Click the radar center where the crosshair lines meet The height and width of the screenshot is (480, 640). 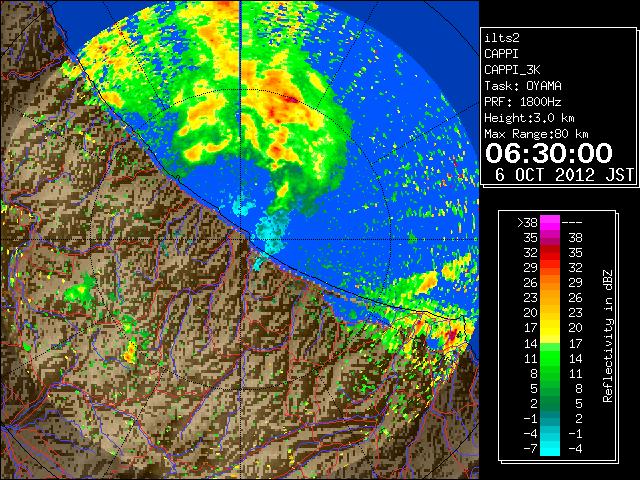pos(240,240)
